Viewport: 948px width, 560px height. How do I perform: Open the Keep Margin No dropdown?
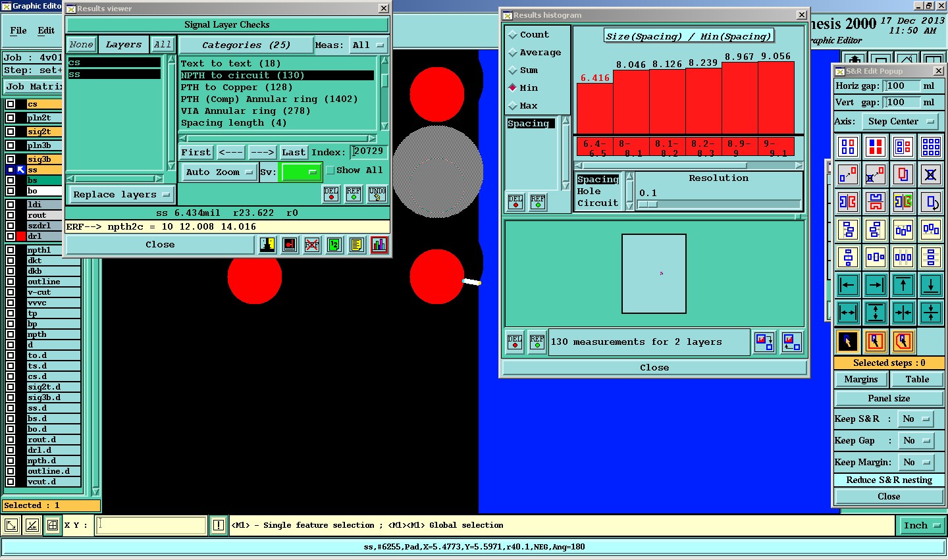click(916, 463)
